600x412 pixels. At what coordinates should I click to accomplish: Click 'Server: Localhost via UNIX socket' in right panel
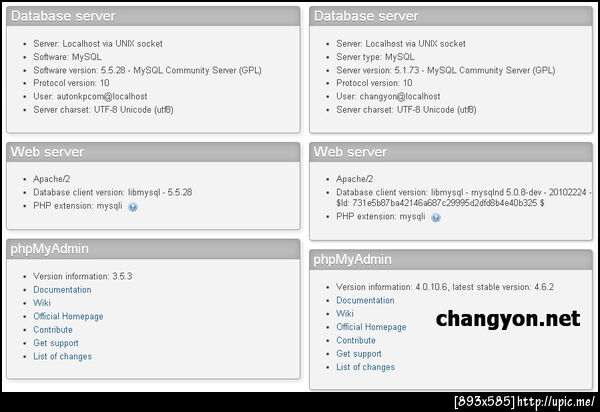(x=401, y=44)
